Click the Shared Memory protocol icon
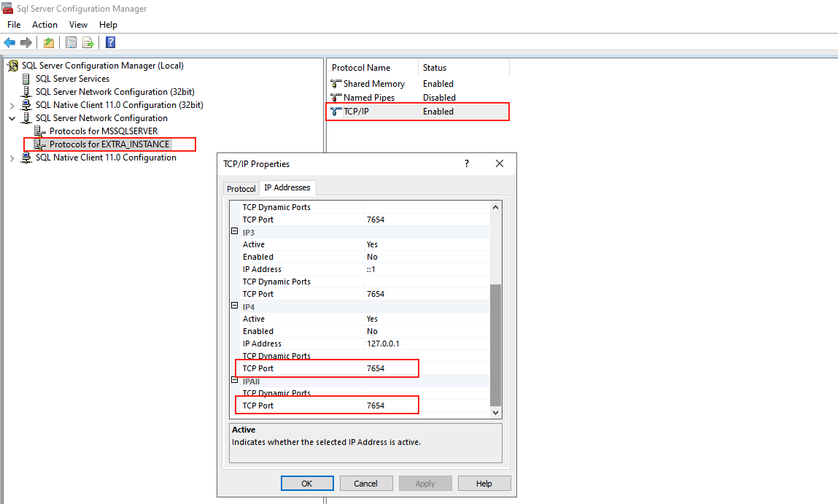Viewport: 838px width, 504px height. coord(335,84)
